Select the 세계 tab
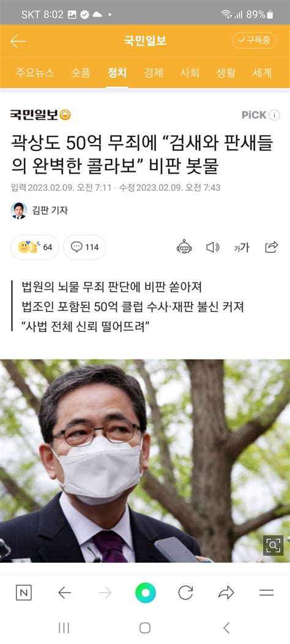The height and width of the screenshot is (644, 290). [x=262, y=73]
